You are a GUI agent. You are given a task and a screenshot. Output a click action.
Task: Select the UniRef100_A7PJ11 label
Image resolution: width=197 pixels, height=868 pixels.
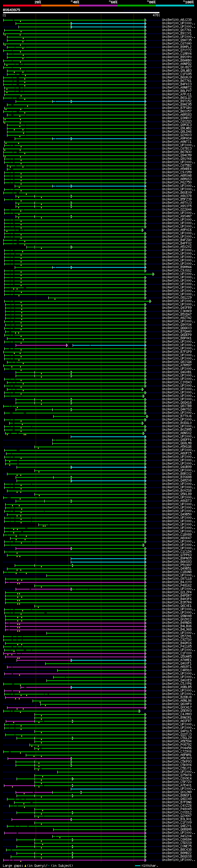(x=177, y=94)
